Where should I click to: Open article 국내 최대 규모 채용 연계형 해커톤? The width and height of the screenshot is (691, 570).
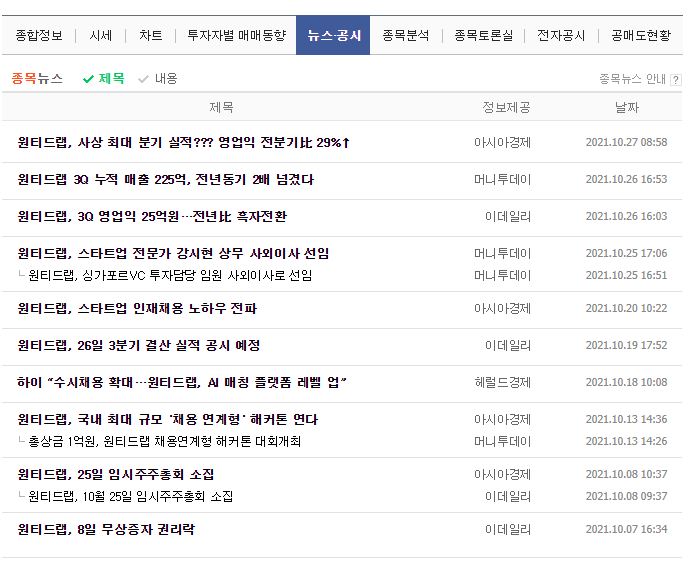point(167,419)
